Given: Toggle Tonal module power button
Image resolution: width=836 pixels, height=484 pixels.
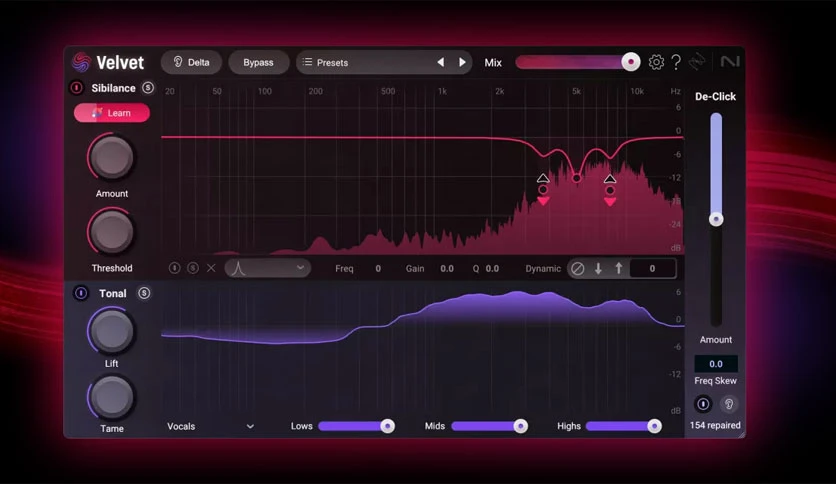Looking at the screenshot, I should pyautogui.click(x=81, y=293).
